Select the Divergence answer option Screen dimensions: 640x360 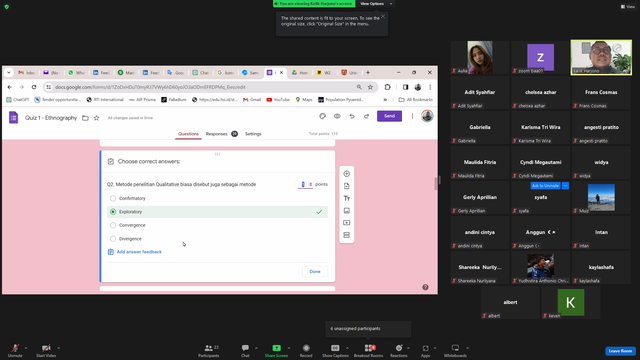point(113,239)
